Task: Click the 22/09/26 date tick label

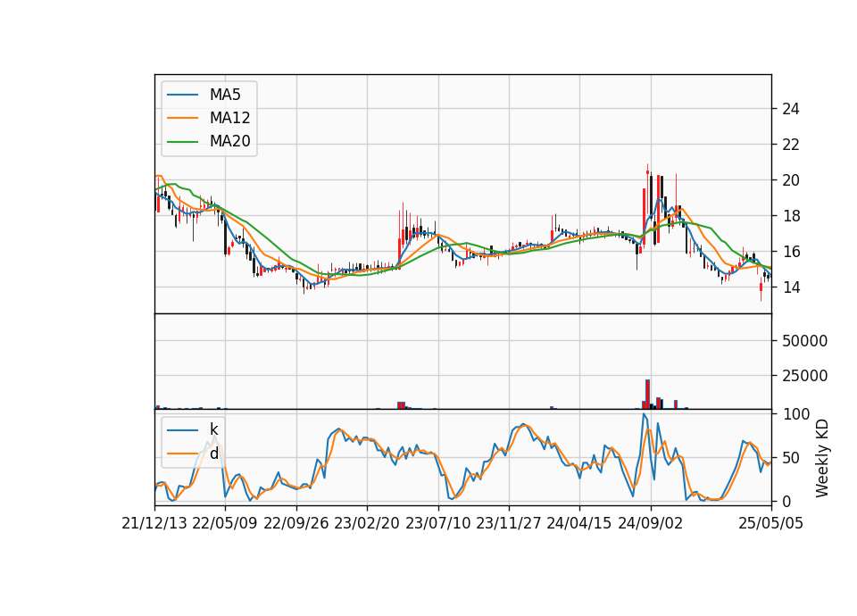Action: click(x=296, y=523)
